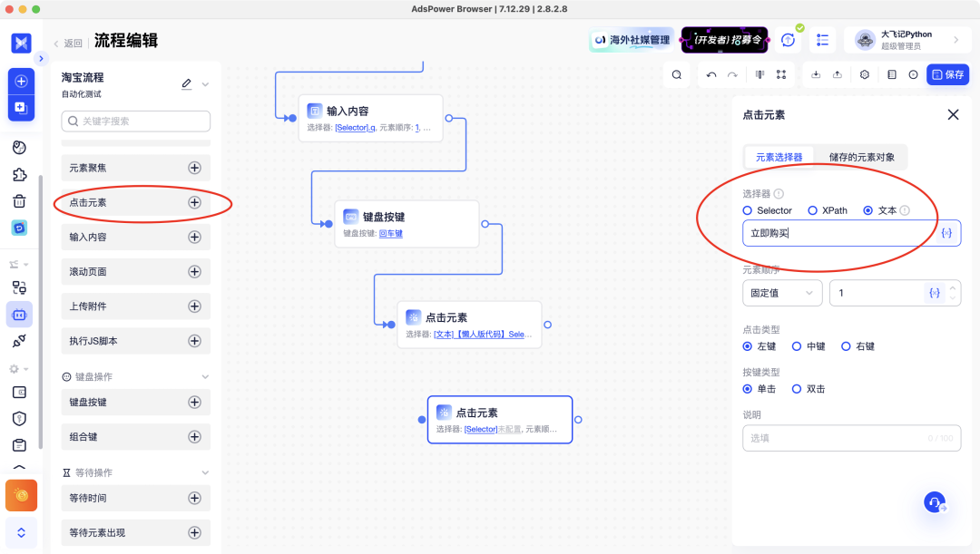Viewport: 980px width, 554px height.
Task: Click the run log icon near the save button
Action: click(890, 74)
